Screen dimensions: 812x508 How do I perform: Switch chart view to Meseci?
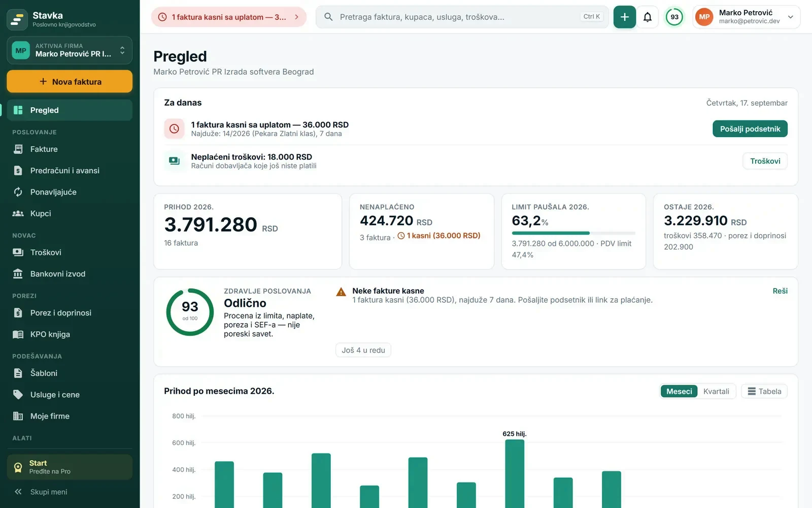click(x=679, y=391)
